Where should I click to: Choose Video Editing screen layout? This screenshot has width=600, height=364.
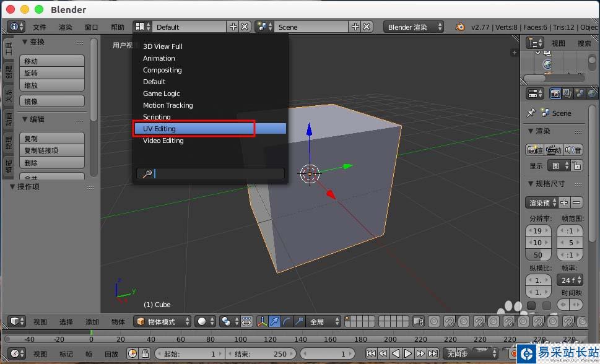pos(210,141)
